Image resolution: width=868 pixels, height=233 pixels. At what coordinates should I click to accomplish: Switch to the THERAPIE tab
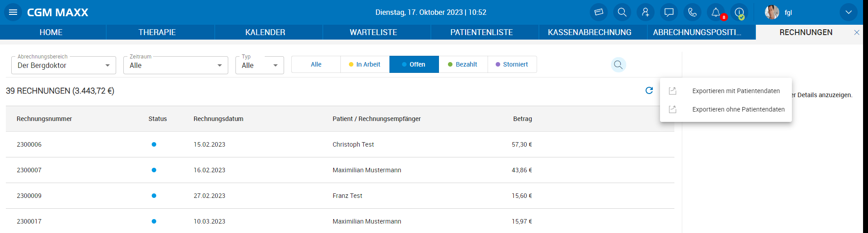click(157, 32)
